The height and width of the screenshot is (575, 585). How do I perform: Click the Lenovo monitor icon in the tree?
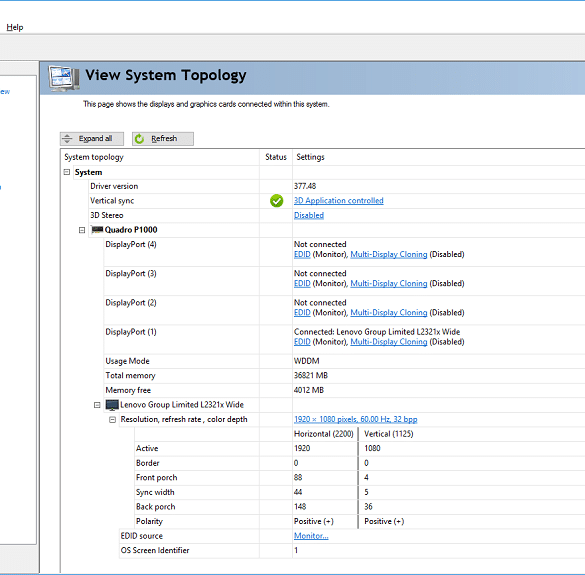112,405
